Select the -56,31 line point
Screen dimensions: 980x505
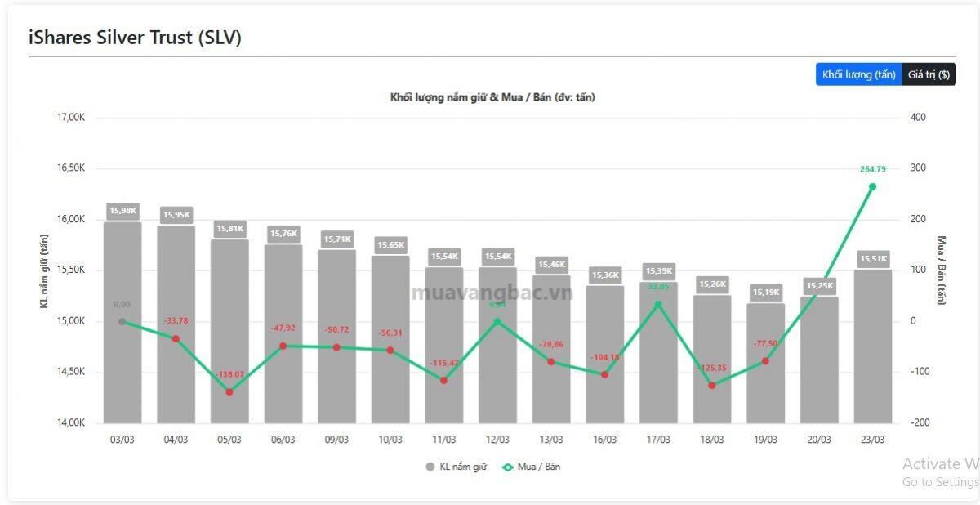[x=390, y=350]
